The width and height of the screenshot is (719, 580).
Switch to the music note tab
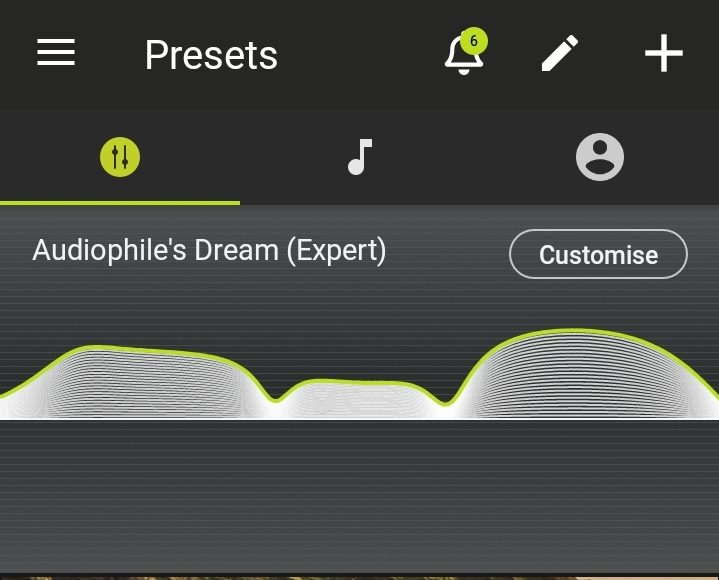pos(360,157)
